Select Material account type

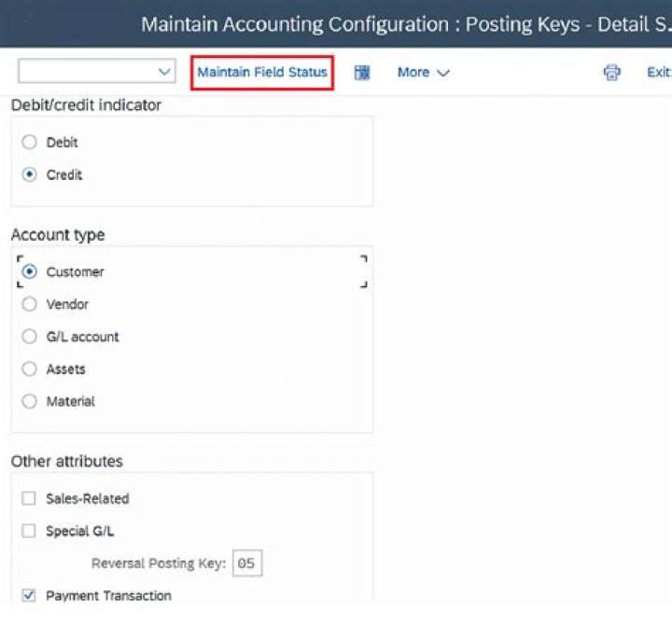[x=29, y=401]
